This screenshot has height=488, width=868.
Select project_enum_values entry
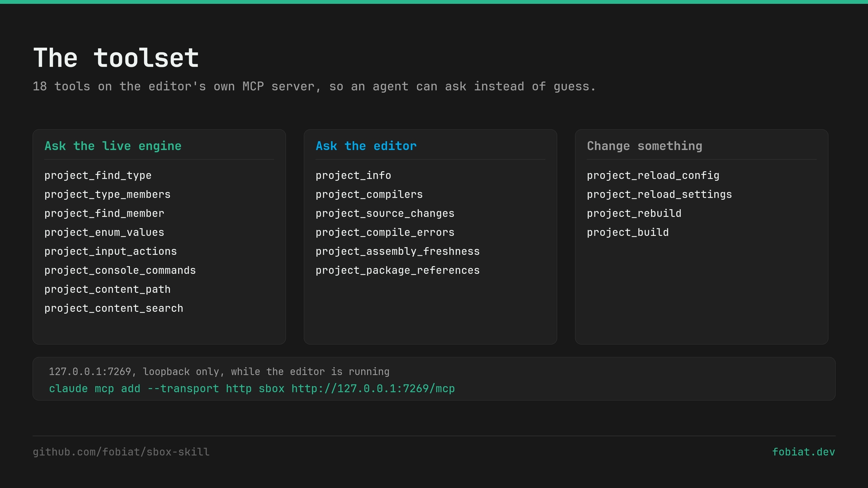(104, 232)
